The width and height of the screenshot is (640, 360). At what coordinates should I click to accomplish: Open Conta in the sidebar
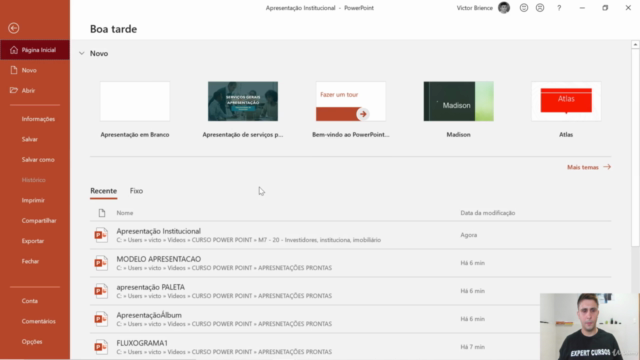click(x=30, y=301)
